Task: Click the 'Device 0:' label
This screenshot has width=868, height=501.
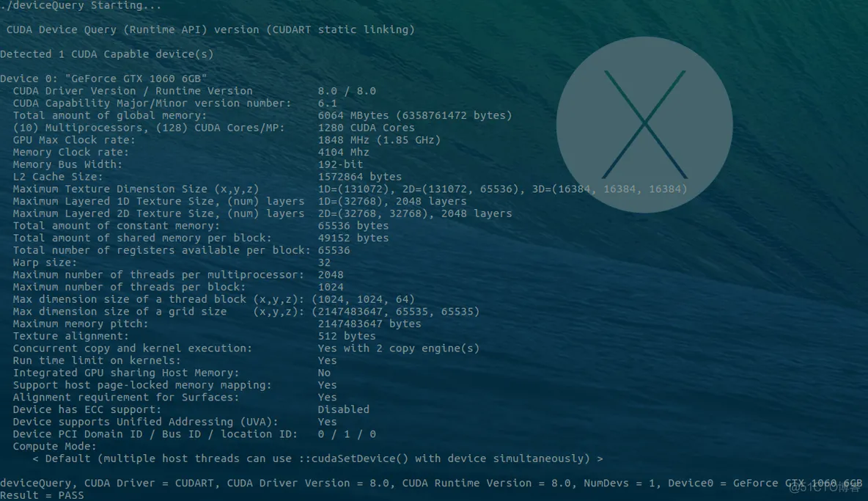Action: (x=29, y=78)
